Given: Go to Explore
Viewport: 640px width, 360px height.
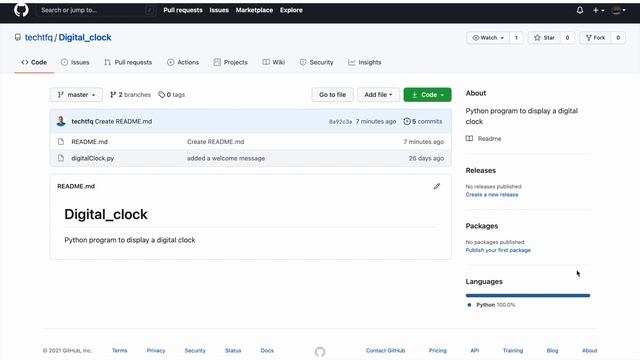Looking at the screenshot, I should point(291,10).
